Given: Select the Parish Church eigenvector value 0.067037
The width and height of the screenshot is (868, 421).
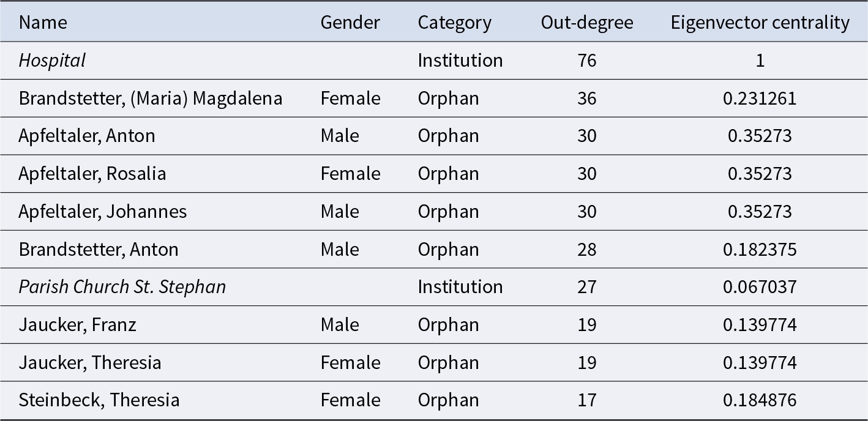Looking at the screenshot, I should tap(760, 286).
